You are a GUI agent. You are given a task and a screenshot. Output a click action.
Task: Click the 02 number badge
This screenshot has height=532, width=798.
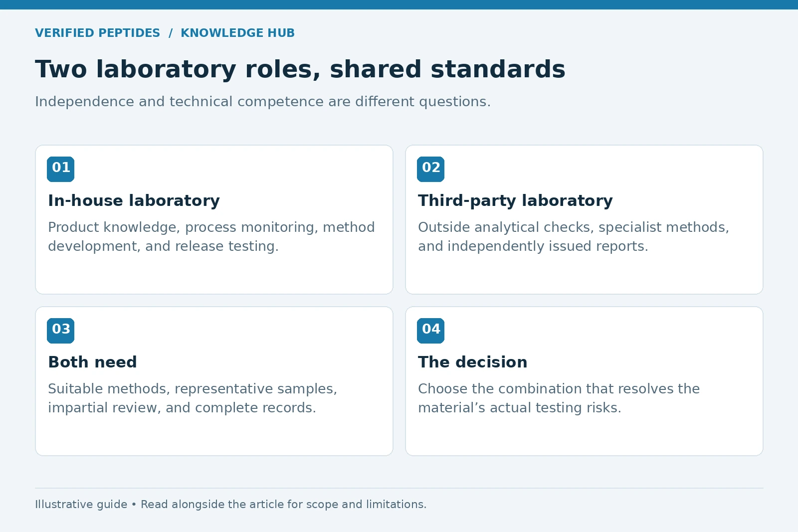point(431,169)
